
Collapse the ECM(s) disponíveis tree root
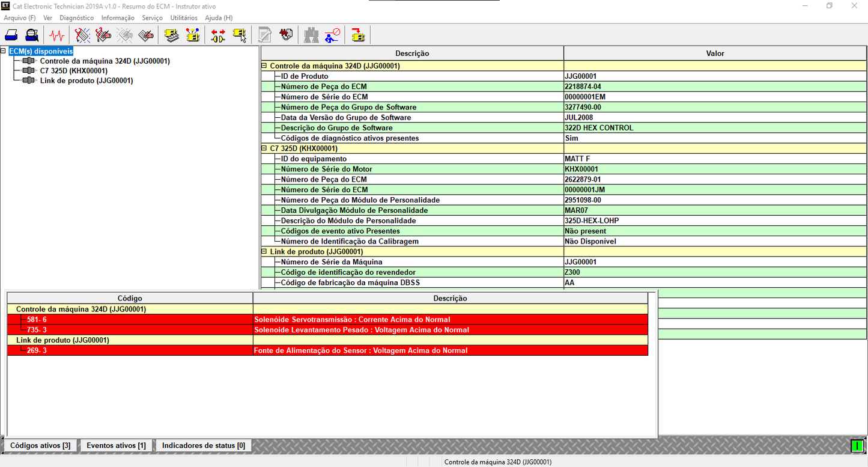coord(4,51)
